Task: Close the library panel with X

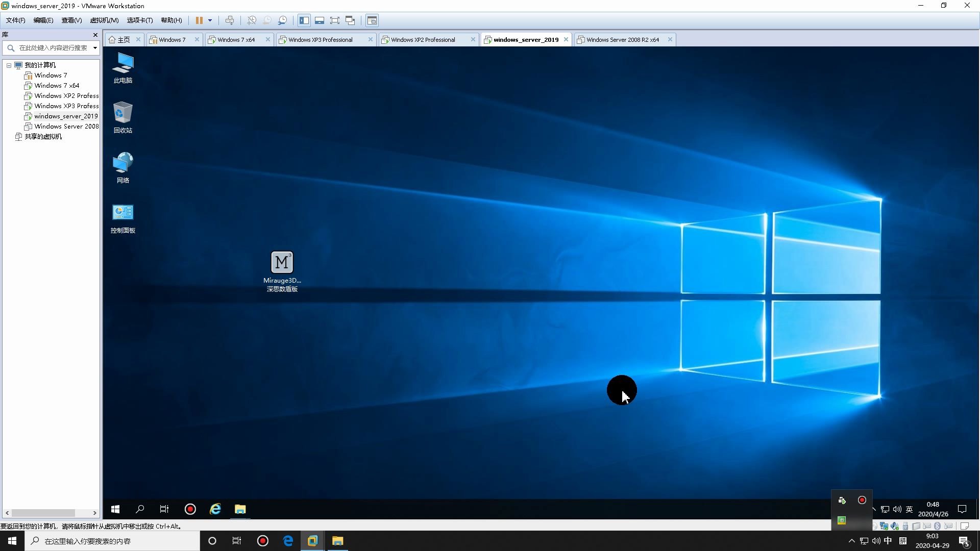Action: 95,35
